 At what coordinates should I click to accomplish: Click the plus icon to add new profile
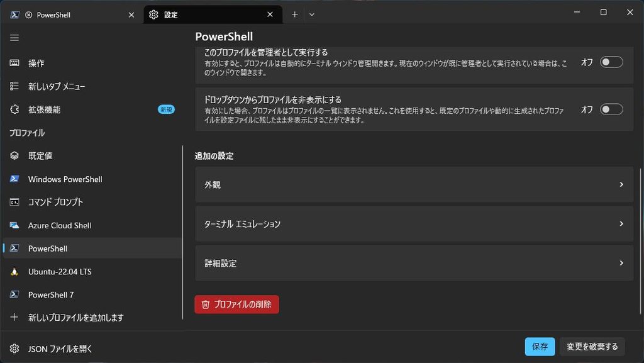point(14,317)
